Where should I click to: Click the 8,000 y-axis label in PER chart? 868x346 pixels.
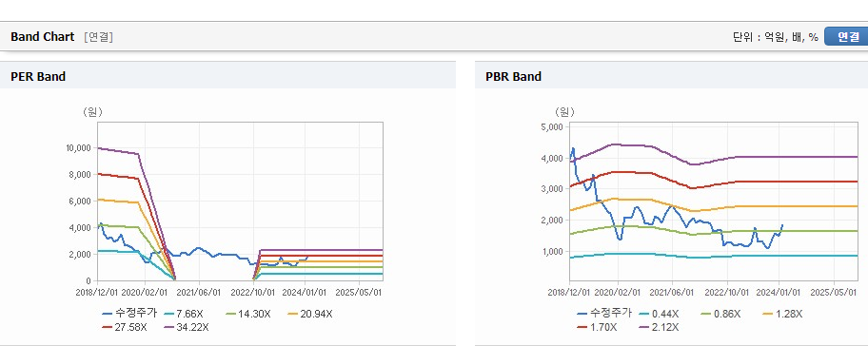[x=80, y=175]
